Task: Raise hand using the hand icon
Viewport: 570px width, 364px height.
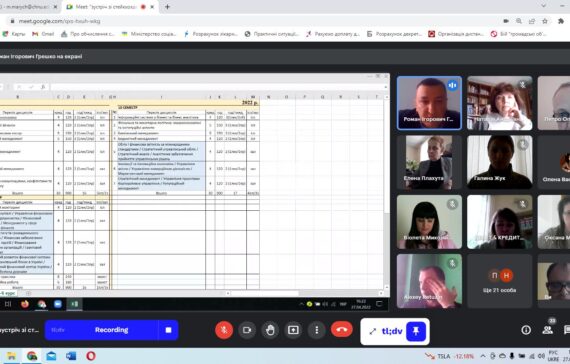Action: 270,330
